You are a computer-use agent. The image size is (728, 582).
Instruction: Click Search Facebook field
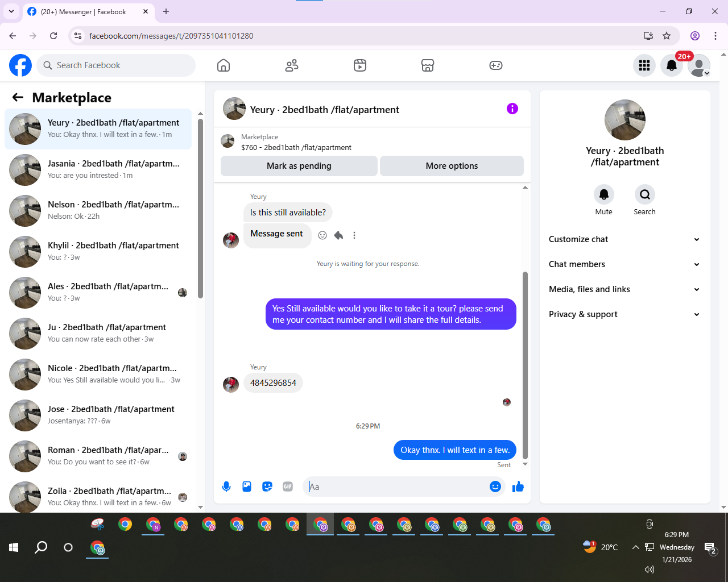pyautogui.click(x=116, y=65)
